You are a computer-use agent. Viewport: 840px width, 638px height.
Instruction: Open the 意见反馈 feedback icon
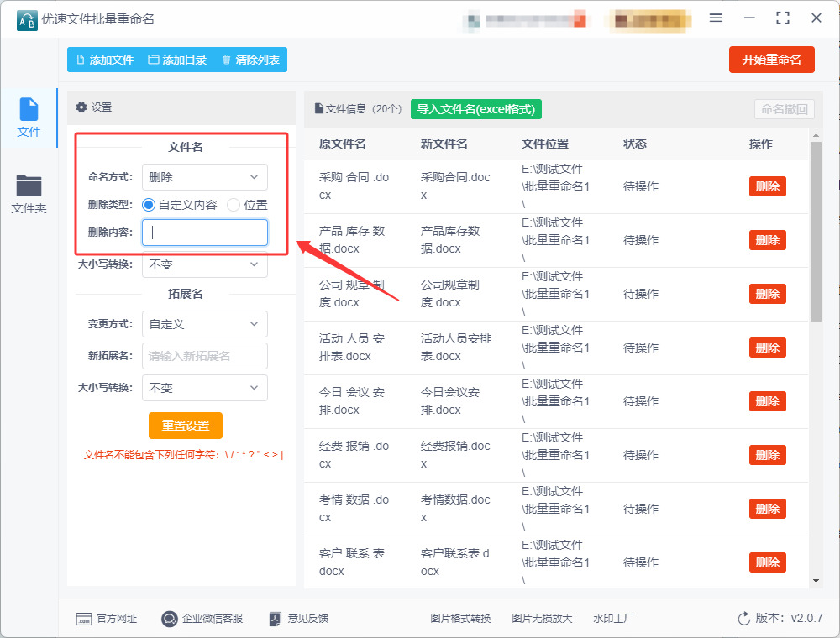275,619
